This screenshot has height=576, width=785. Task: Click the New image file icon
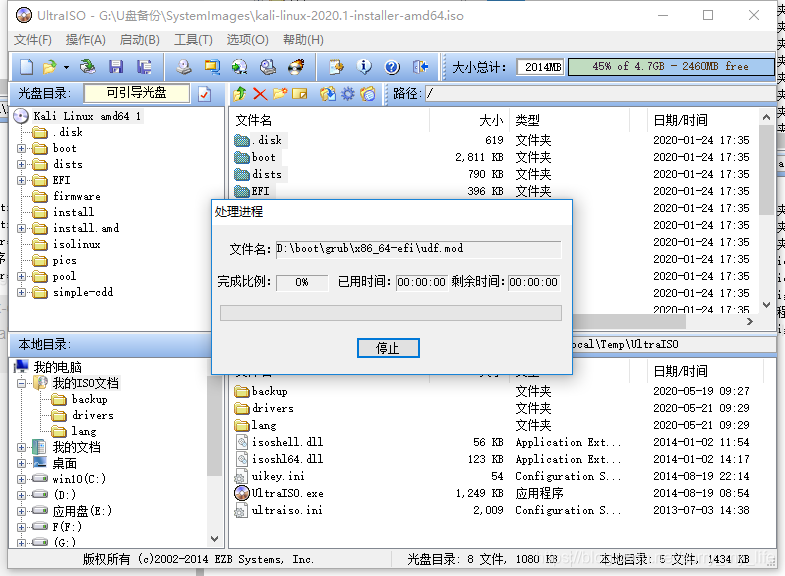[x=27, y=67]
